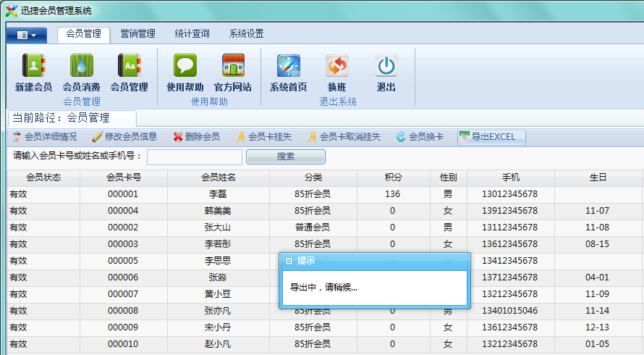
Task: Click the 换班 shift-change icon
Action: (x=336, y=65)
